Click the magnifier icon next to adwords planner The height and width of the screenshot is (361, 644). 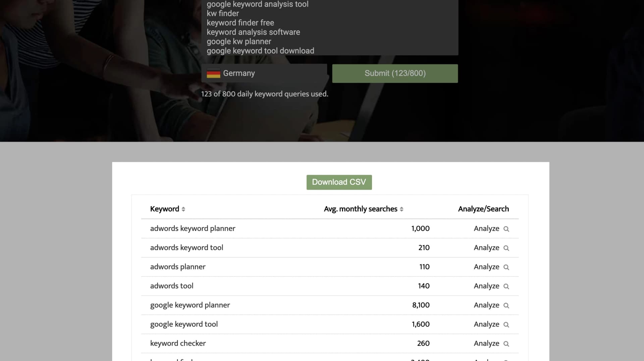pyautogui.click(x=506, y=267)
